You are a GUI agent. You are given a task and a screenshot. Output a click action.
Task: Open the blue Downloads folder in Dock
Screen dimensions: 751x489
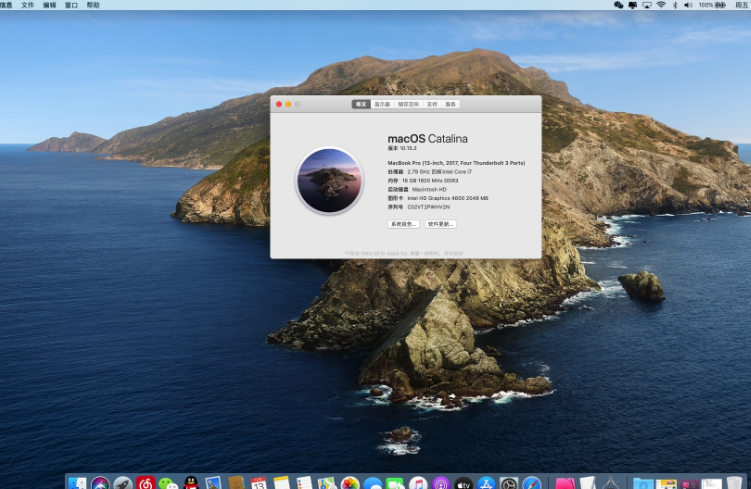(x=643, y=483)
